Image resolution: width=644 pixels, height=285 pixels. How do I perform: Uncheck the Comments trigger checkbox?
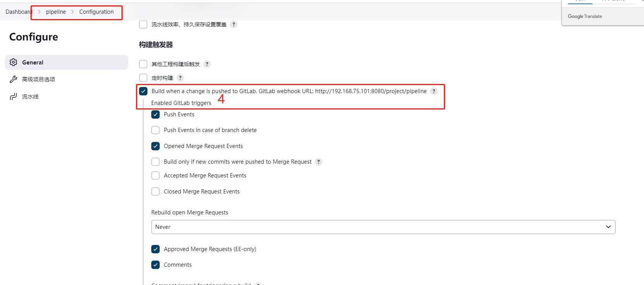tap(155, 265)
